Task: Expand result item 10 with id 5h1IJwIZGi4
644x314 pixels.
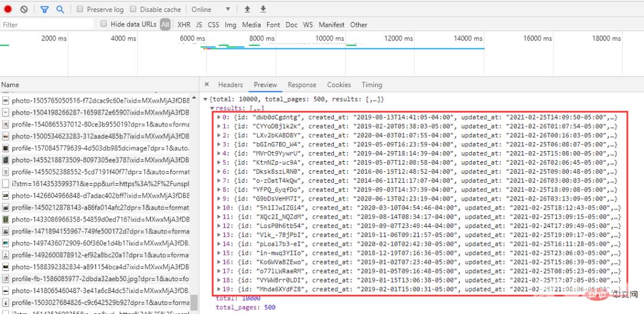Action: pos(219,208)
